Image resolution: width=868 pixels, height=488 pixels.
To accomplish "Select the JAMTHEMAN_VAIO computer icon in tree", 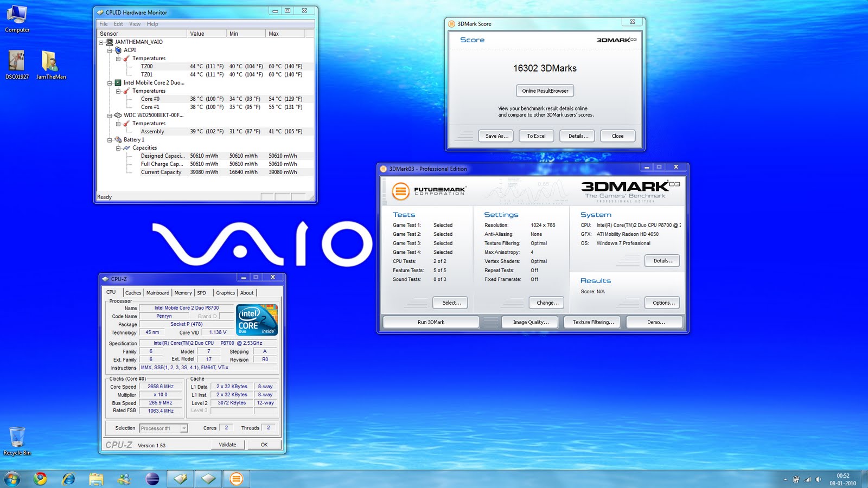I will [x=110, y=42].
